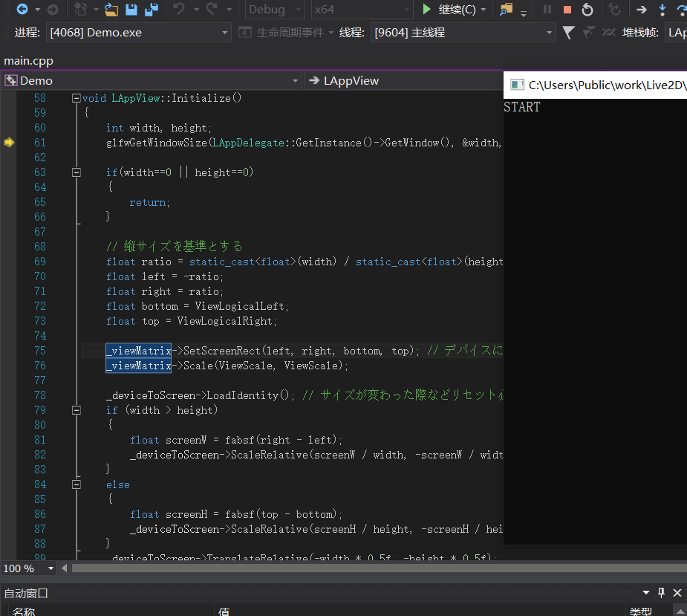This screenshot has height=616, width=687.
Task: Collapse the else block at line 84
Action: pos(76,484)
